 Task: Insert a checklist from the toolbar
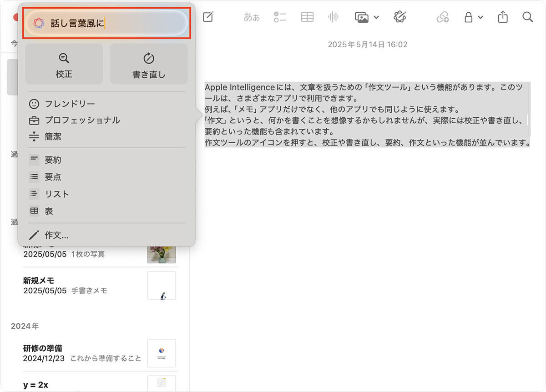tap(280, 17)
